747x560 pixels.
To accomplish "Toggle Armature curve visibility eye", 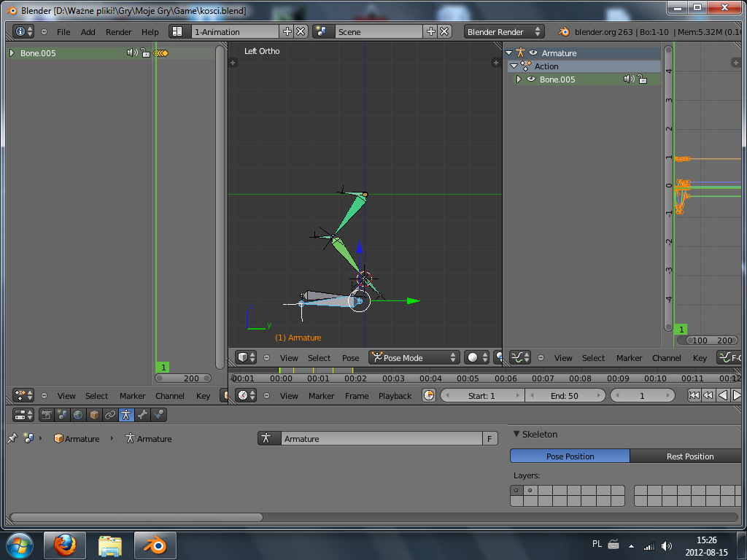I will point(533,52).
